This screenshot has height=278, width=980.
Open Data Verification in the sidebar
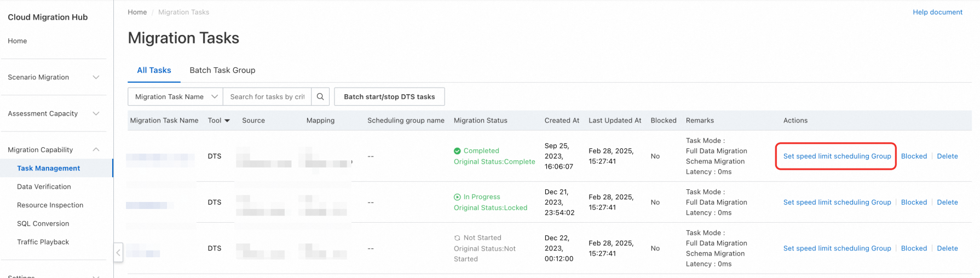[x=44, y=187]
